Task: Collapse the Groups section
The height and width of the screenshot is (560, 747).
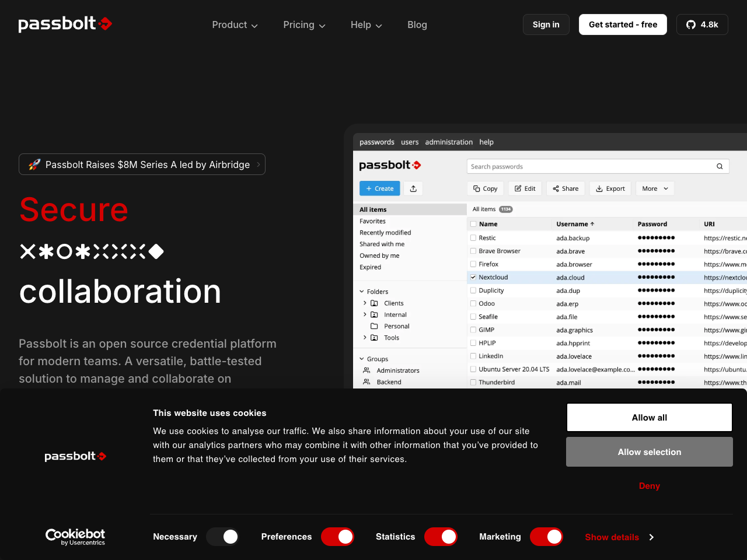Action: tap(362, 359)
